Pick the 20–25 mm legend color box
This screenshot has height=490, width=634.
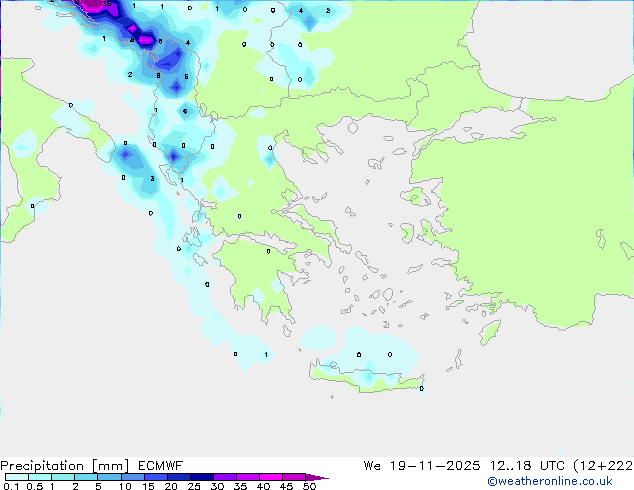(x=178, y=477)
